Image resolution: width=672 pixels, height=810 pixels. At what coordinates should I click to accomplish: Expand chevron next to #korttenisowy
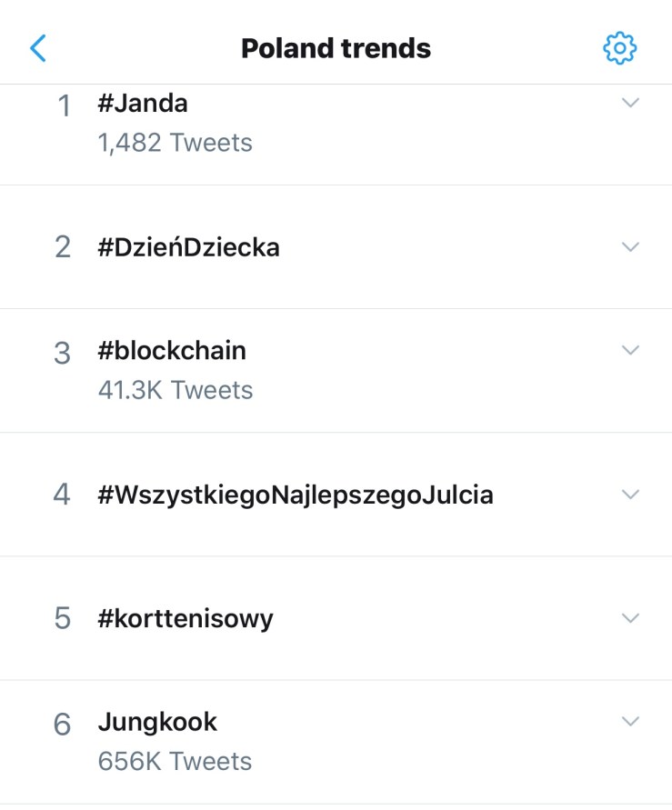pyautogui.click(x=630, y=617)
